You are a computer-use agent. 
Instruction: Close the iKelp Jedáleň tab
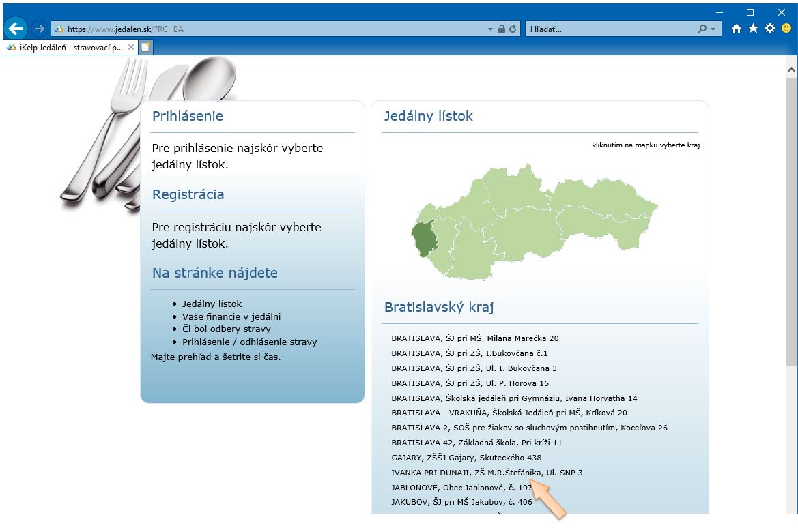click(x=131, y=48)
